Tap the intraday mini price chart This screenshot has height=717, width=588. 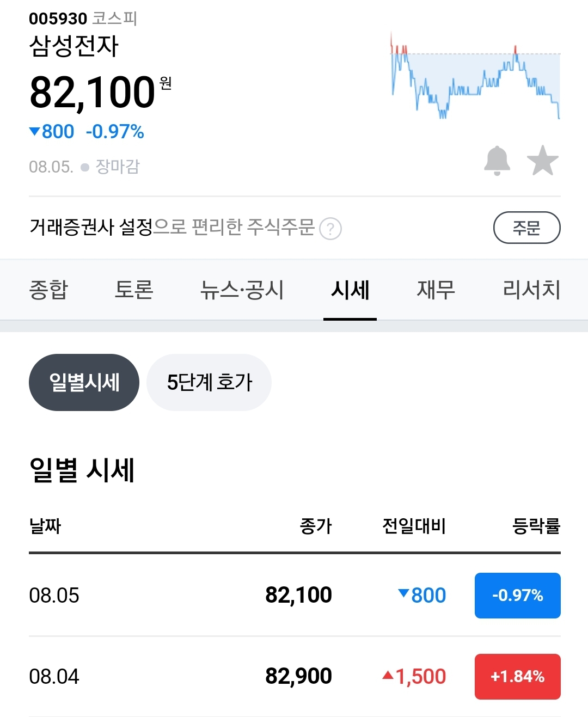point(475,76)
